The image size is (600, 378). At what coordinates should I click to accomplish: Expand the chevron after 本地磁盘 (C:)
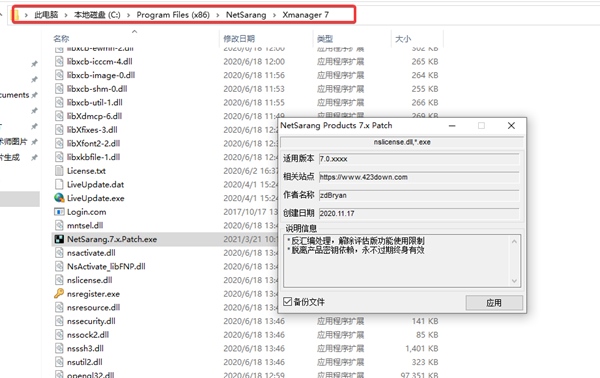[x=128, y=15]
